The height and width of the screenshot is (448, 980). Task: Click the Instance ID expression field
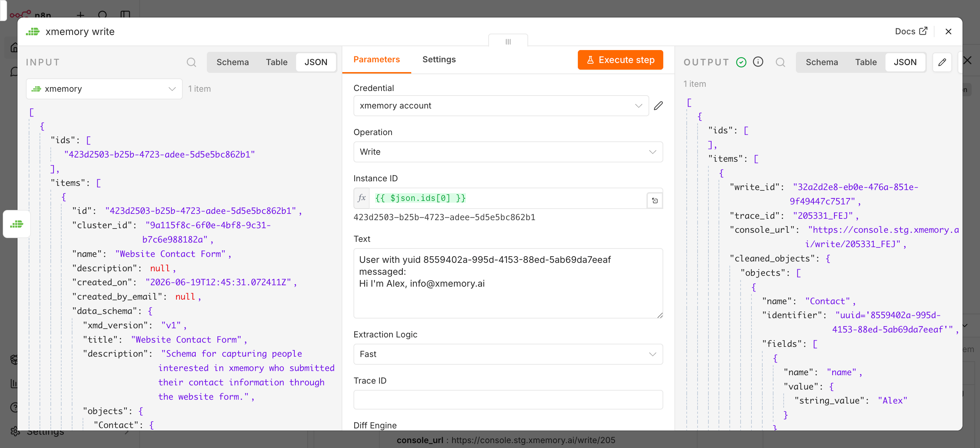tap(508, 198)
